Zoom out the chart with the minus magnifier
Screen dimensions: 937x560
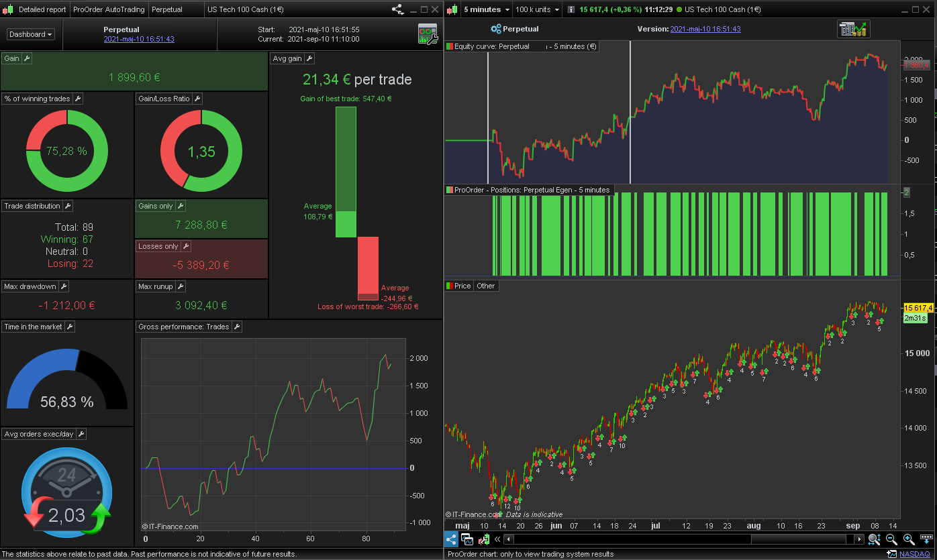point(891,539)
